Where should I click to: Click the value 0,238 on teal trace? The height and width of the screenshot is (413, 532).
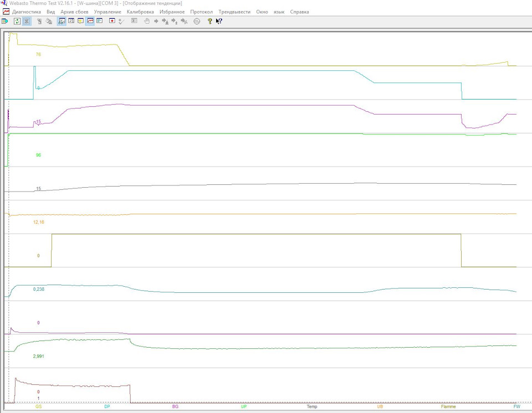(x=38, y=289)
